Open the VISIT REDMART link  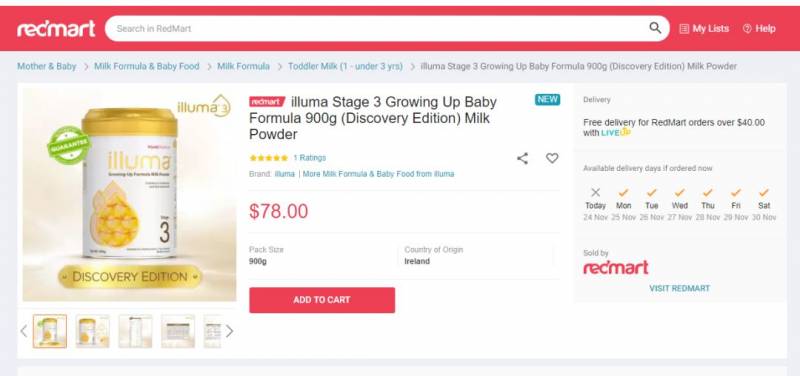coord(679,288)
